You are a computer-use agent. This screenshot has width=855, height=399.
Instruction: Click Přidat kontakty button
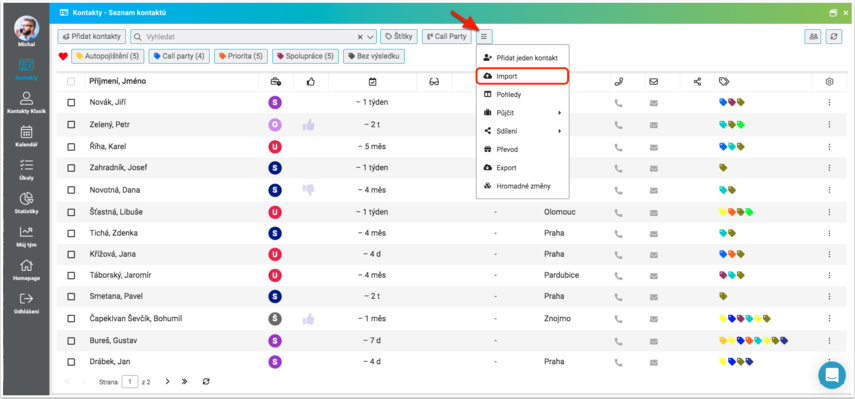click(92, 37)
